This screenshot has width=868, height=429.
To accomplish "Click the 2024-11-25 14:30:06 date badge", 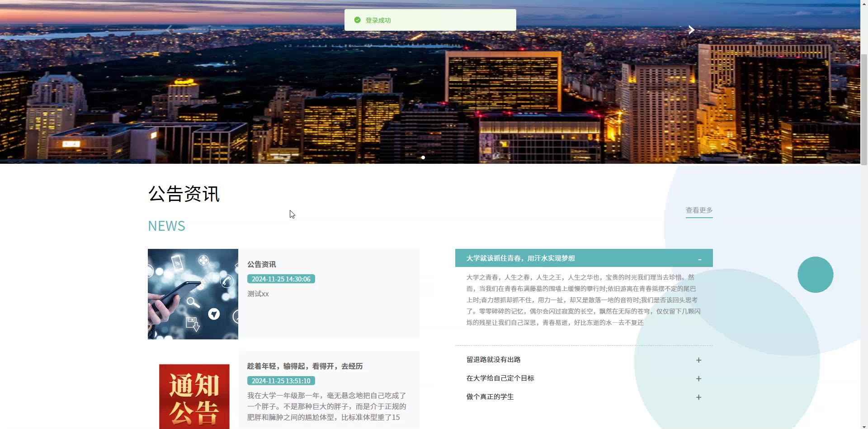I will pyautogui.click(x=281, y=279).
